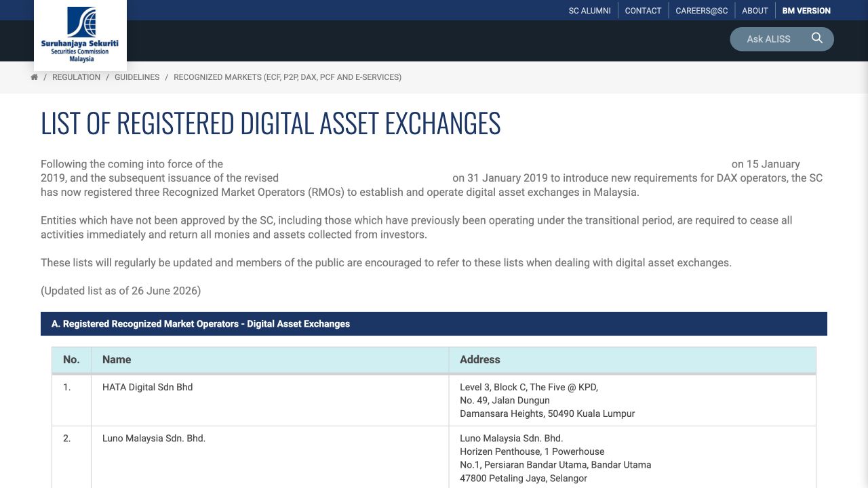Select the Luno Malaysia Sdn. Bhd. name cell
This screenshot has width=868, height=488.
270,457
